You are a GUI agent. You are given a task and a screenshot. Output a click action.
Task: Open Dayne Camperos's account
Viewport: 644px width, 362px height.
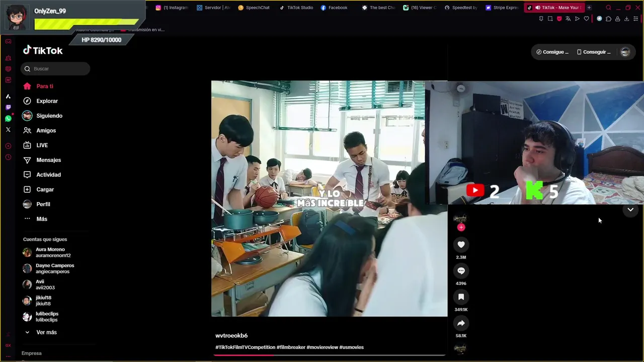pyautogui.click(x=48, y=268)
